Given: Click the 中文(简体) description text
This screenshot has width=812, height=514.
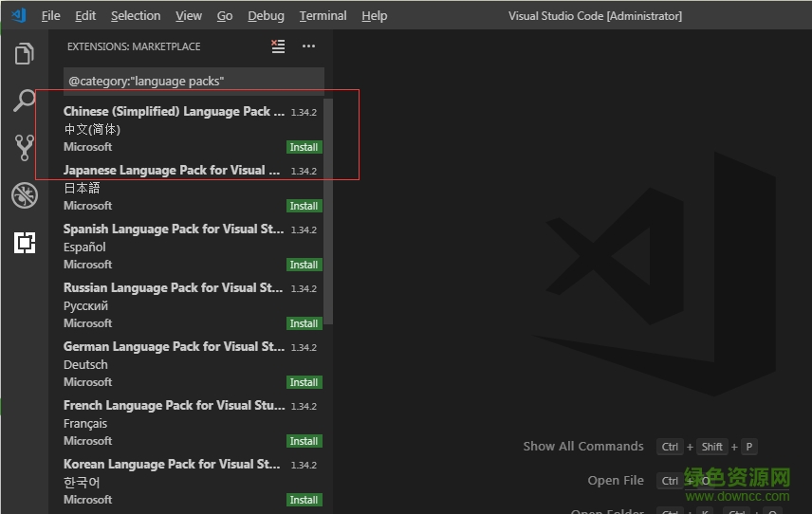Looking at the screenshot, I should pos(92,129).
